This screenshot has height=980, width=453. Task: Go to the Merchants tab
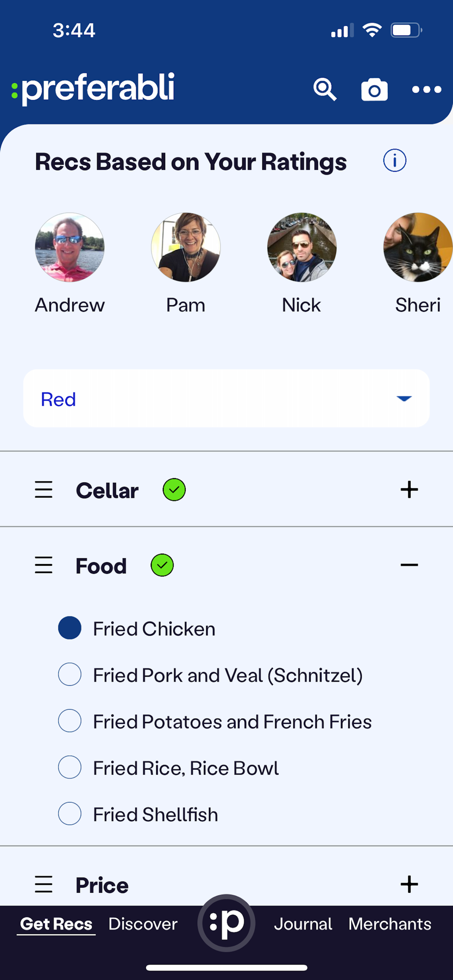[390, 924]
